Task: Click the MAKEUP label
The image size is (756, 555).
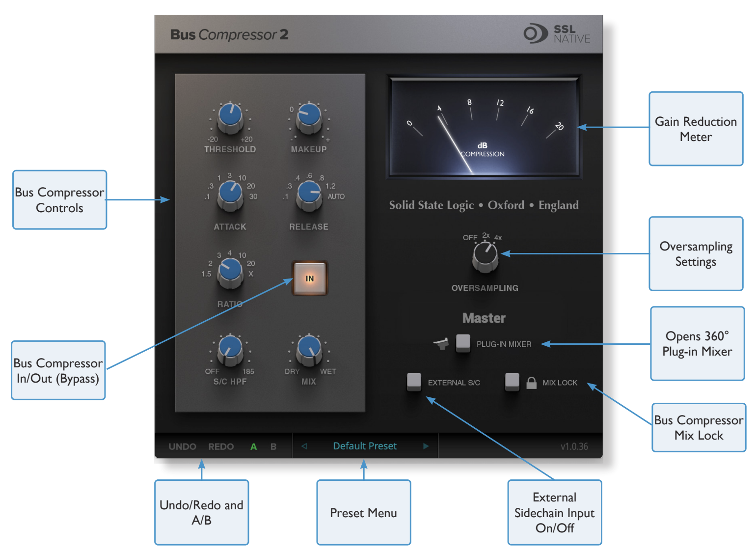Action: point(309,149)
